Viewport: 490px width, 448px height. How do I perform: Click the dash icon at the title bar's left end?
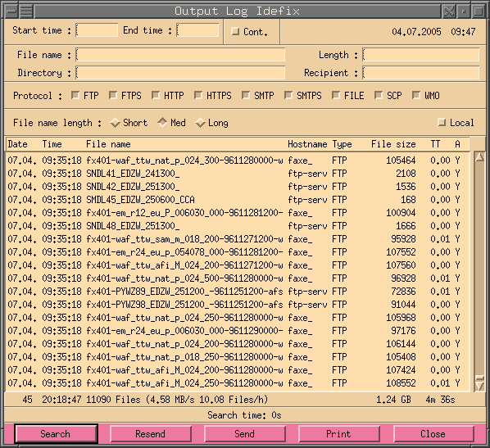pyautogui.click(x=11, y=11)
